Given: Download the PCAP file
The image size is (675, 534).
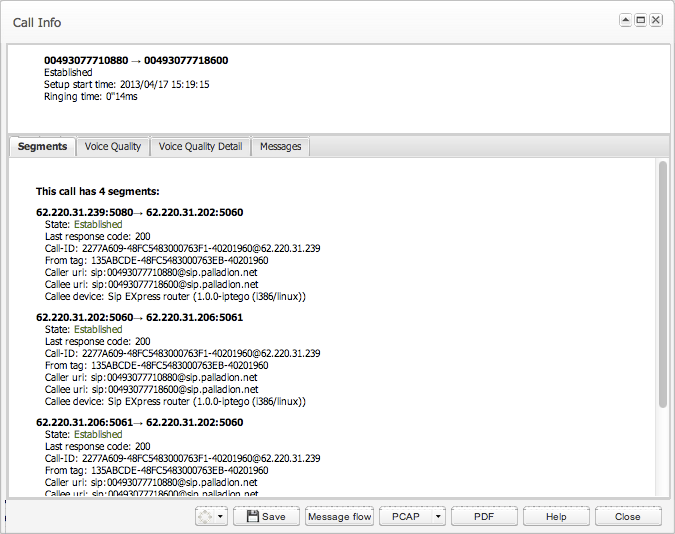Looking at the screenshot, I should tap(406, 516).
